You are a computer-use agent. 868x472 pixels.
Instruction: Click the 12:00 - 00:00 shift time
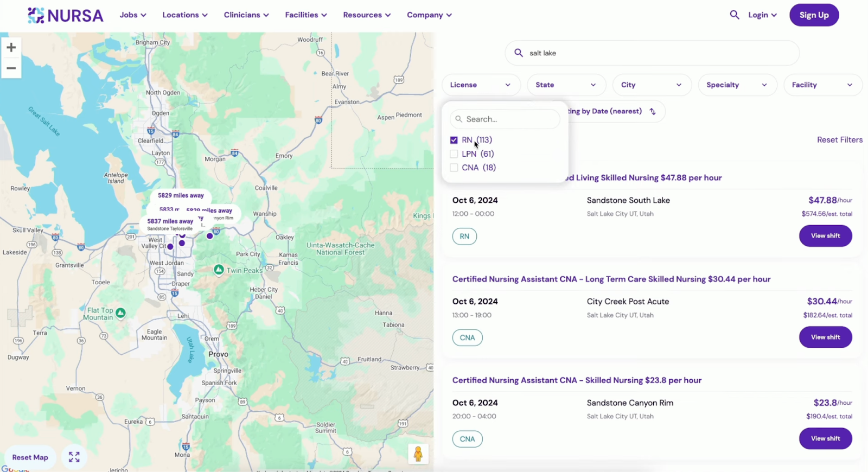point(473,214)
